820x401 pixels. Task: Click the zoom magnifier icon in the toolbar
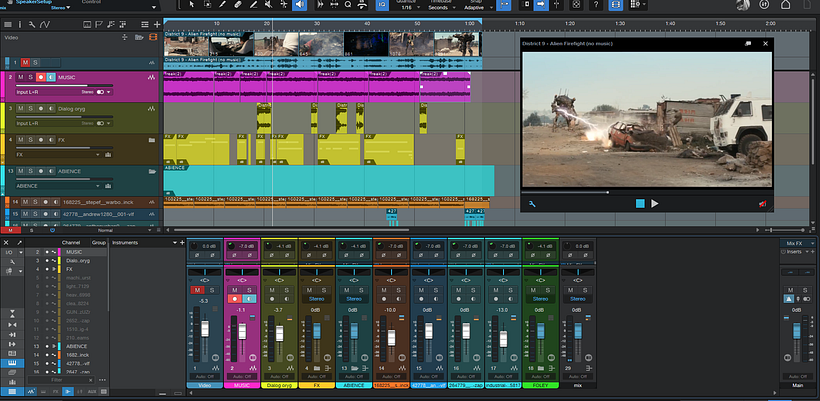pyautogui.click(x=348, y=5)
